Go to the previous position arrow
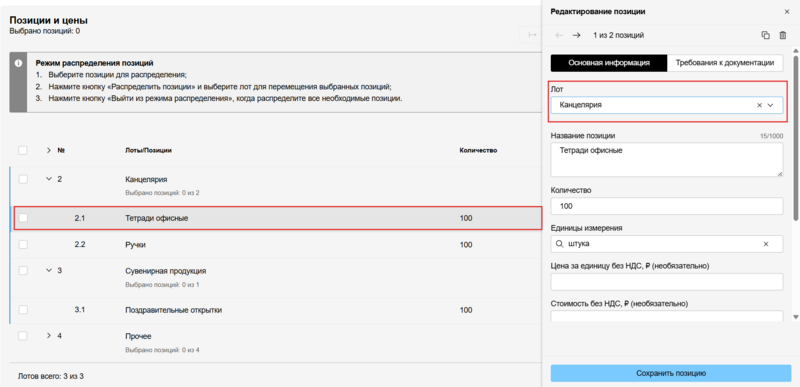 tap(559, 35)
